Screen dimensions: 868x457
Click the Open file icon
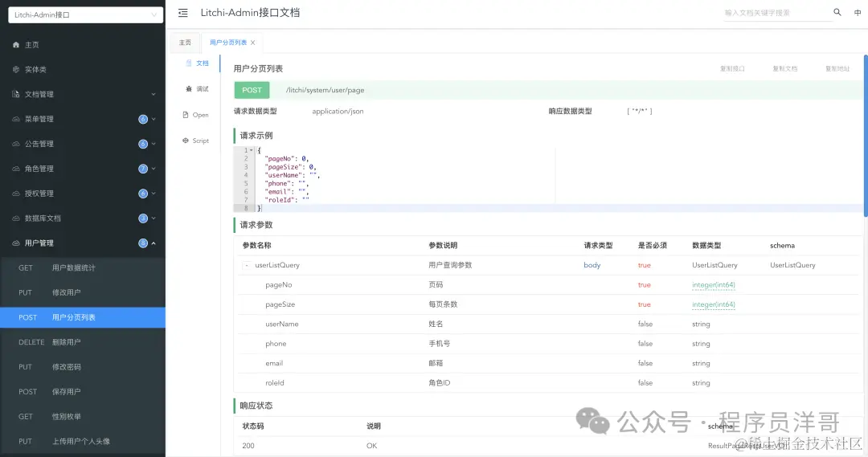pyautogui.click(x=186, y=115)
